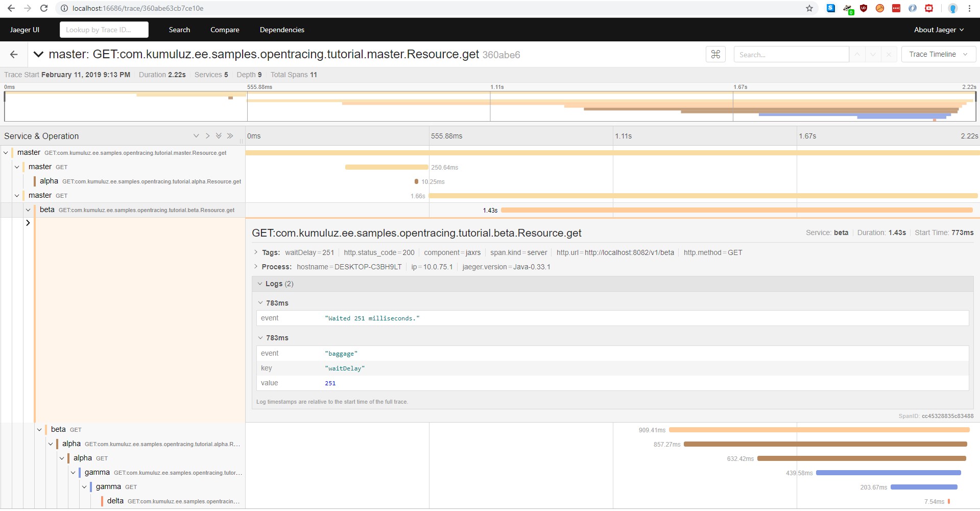Click the collapse one level chevron icon
The width and height of the screenshot is (980, 511).
pos(207,136)
